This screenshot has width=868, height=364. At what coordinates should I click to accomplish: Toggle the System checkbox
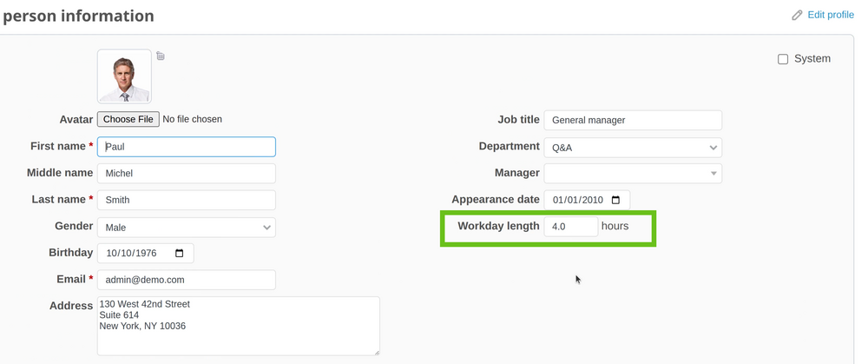783,59
